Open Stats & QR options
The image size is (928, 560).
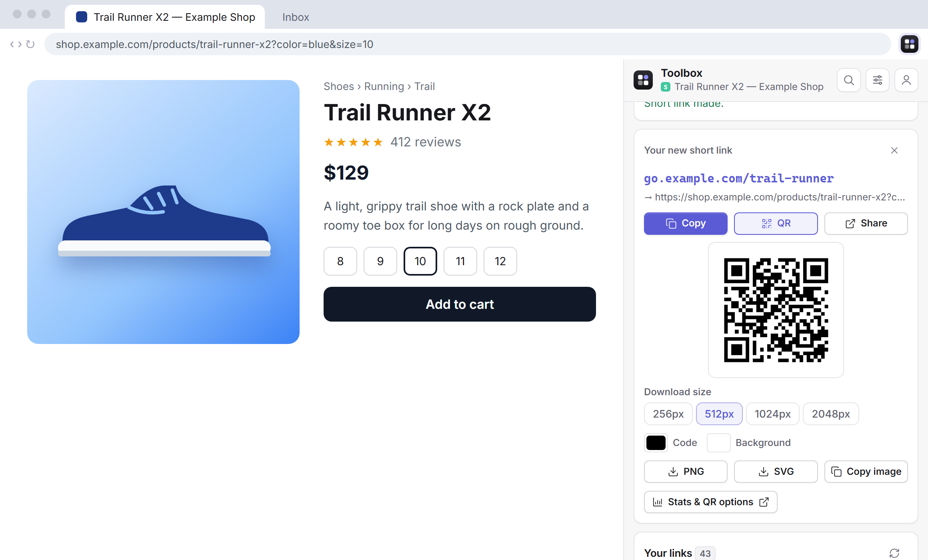pos(710,502)
